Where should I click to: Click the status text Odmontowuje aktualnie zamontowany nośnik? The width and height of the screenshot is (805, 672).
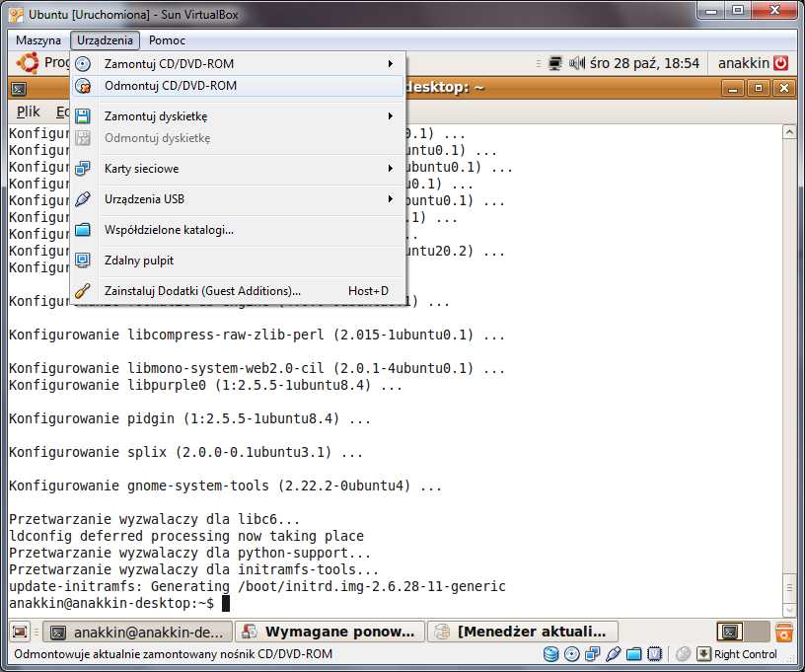tap(173, 654)
